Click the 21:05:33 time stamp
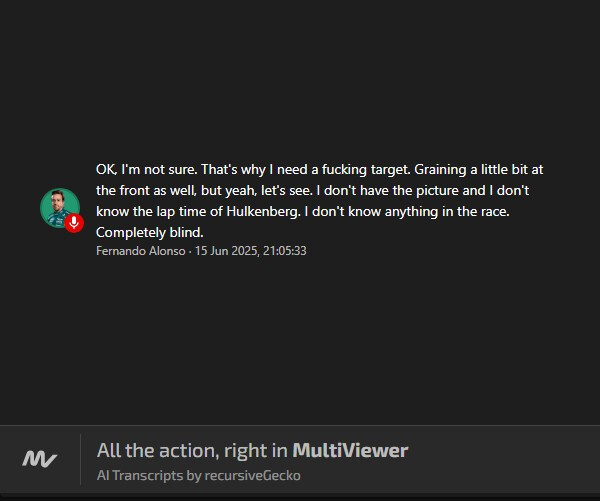Viewport: 600px width, 501px height. (284, 251)
